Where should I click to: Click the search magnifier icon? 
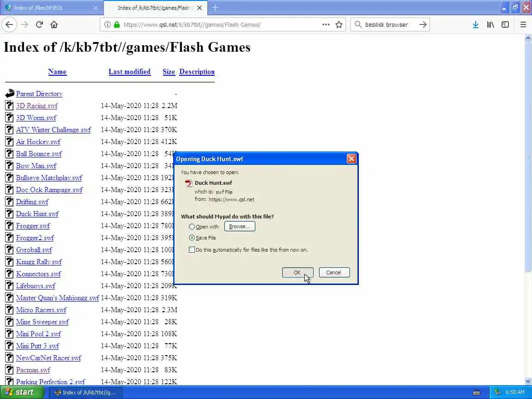pyautogui.click(x=358, y=24)
